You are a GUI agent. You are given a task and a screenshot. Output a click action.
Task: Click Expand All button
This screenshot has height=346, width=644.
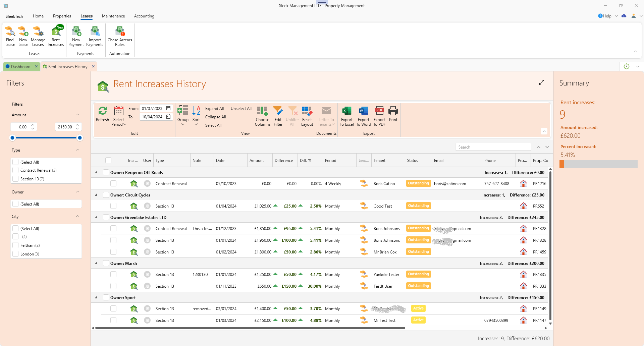[x=214, y=109]
